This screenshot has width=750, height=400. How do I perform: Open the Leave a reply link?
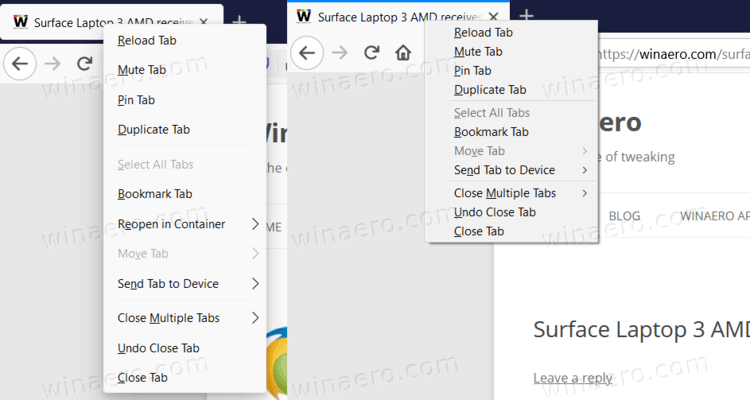tap(573, 378)
